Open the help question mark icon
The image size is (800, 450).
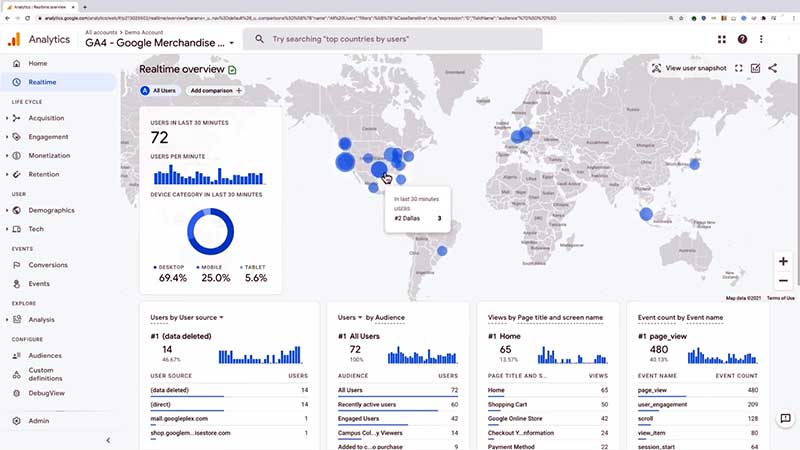(742, 39)
